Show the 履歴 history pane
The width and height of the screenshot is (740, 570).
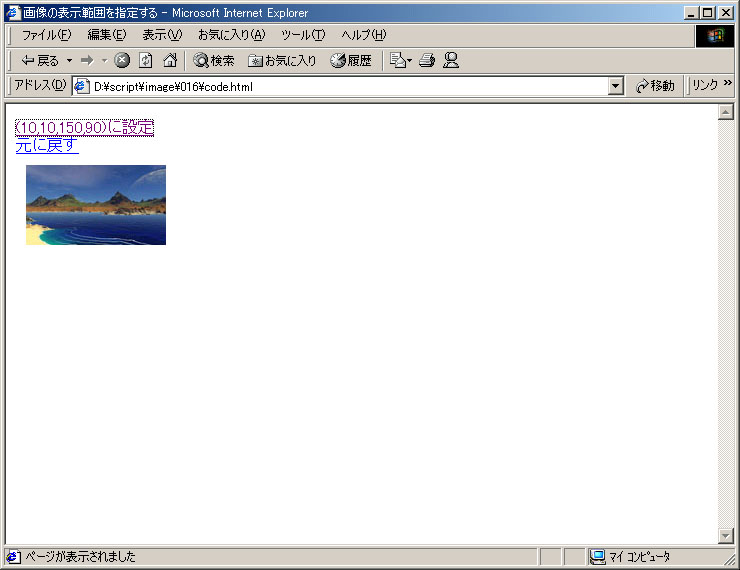351,60
